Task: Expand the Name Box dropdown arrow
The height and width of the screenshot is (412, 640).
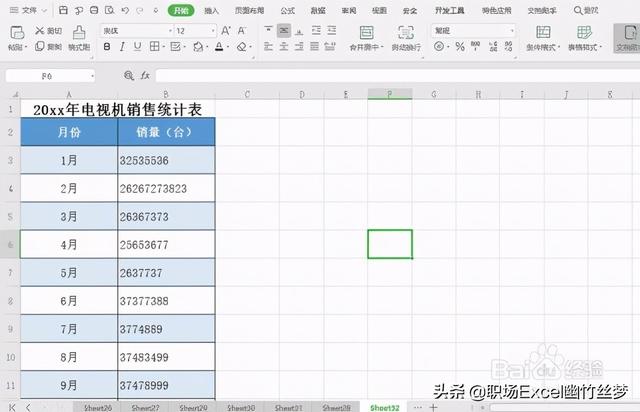Action: [92, 76]
